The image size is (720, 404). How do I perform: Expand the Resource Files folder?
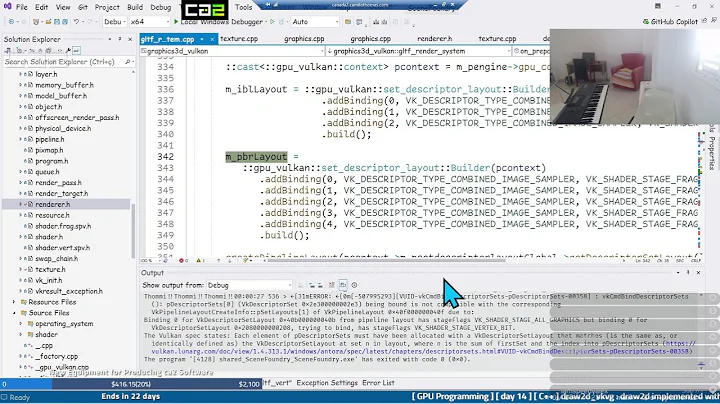coord(14,302)
